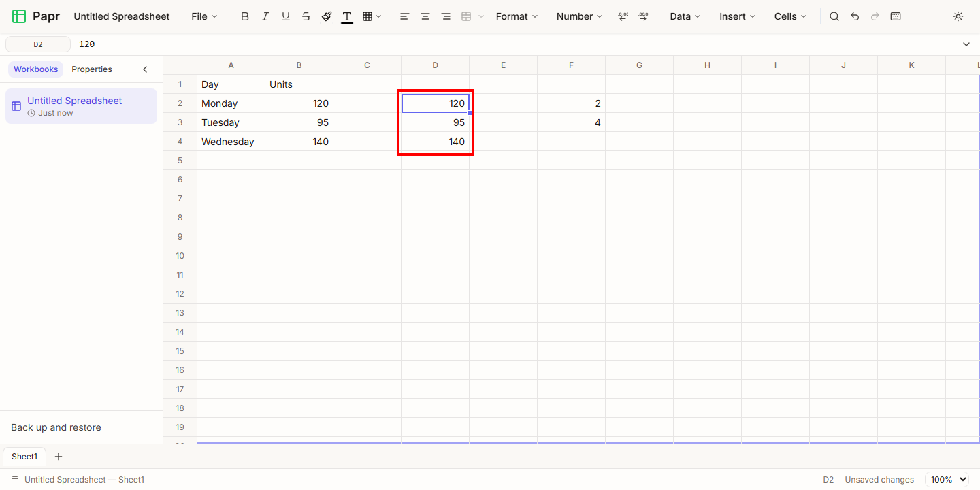The width and height of the screenshot is (980, 490).
Task: Select row 5 header
Action: tap(180, 161)
